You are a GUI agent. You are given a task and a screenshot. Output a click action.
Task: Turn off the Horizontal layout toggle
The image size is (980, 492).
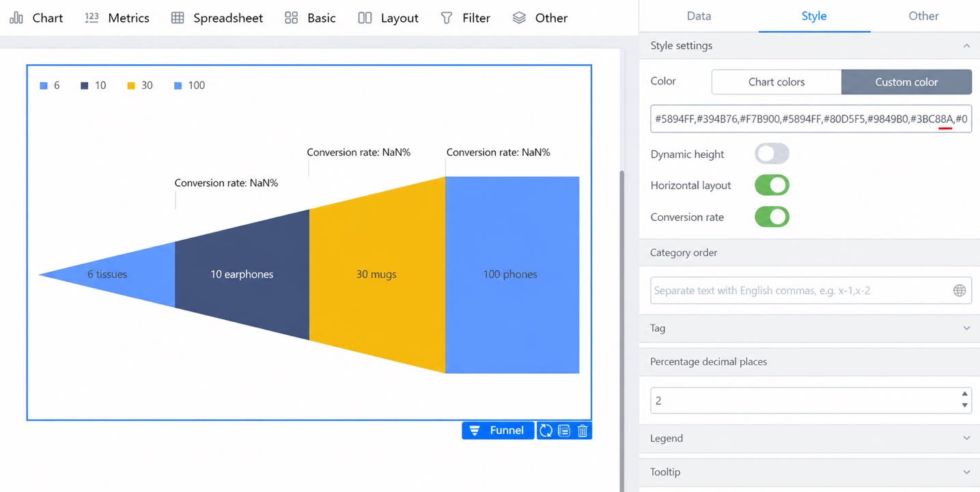point(772,185)
